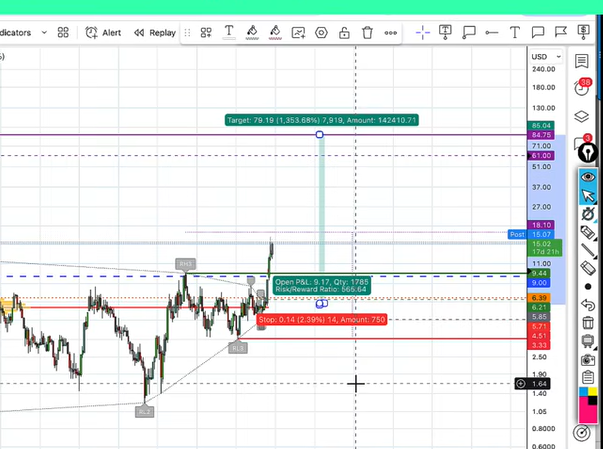Toggle the lock on selected drawing
Image resolution: width=603 pixels, height=449 pixels.
(x=344, y=33)
